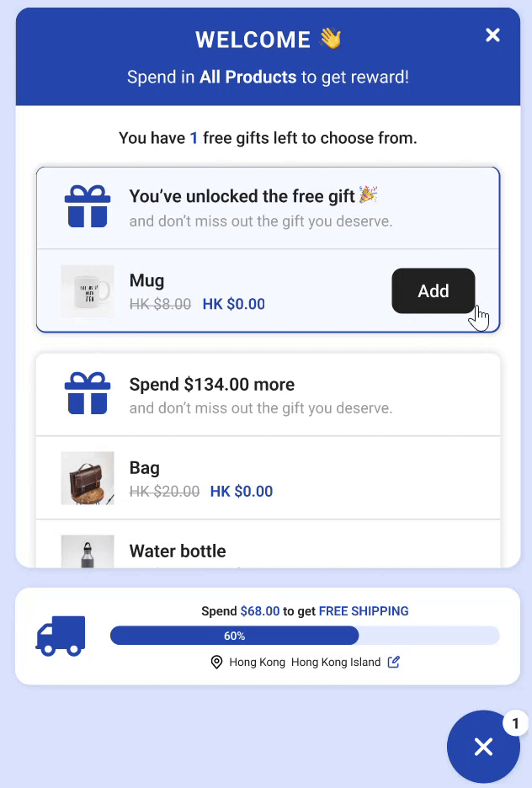Image resolution: width=532 pixels, height=788 pixels.
Task: Select the Water bottle product name
Action: pos(178,551)
